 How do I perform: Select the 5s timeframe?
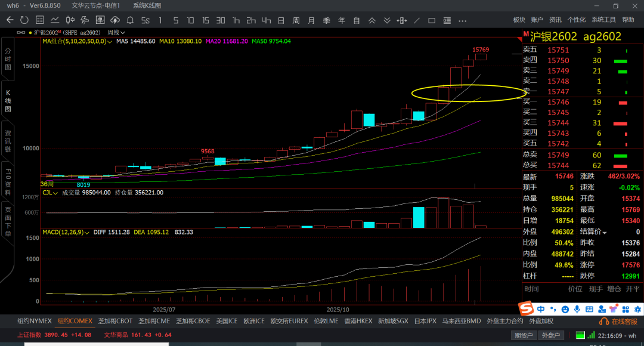pos(145,20)
